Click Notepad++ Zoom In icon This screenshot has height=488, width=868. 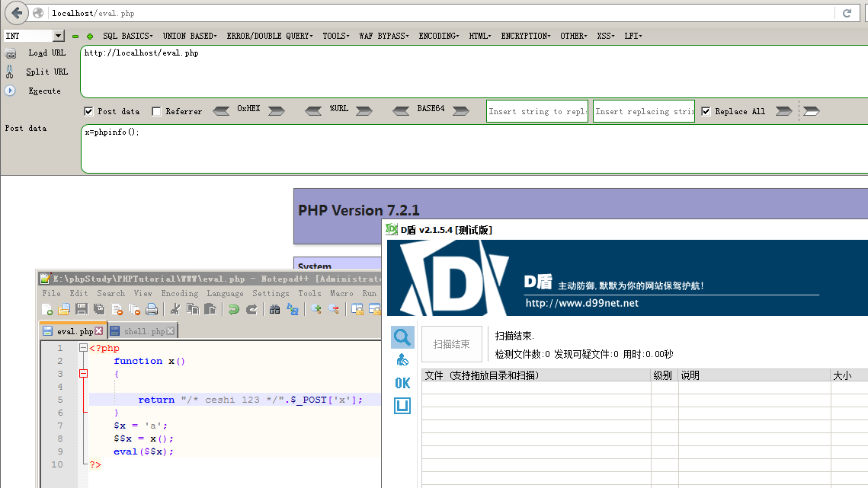[x=316, y=309]
